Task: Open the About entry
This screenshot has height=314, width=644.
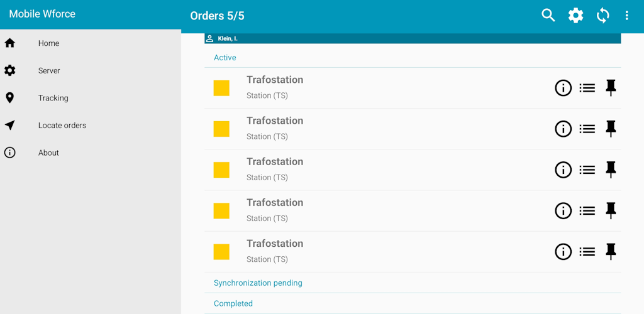Action: (x=91, y=153)
